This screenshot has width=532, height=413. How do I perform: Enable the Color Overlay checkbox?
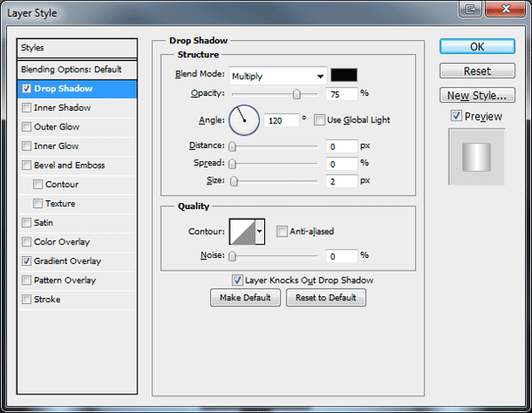[27, 242]
